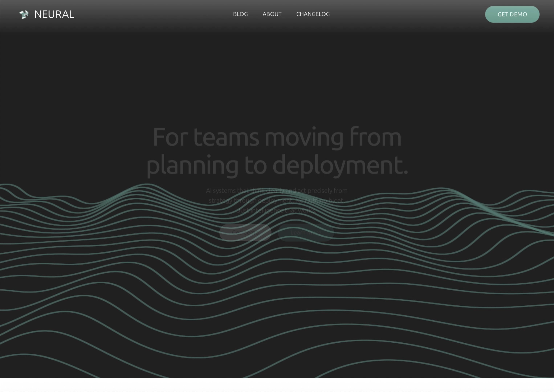View the Changelog page
The image size is (554, 392).
coord(313,14)
